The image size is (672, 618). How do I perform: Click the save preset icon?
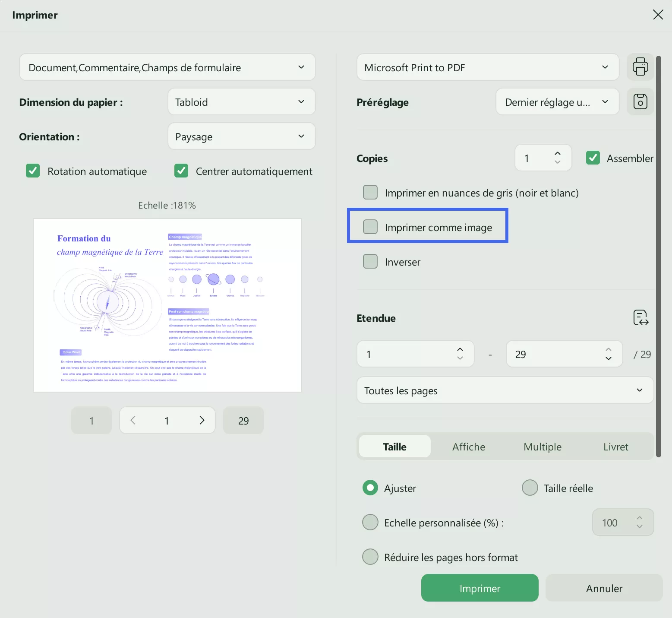pyautogui.click(x=640, y=101)
